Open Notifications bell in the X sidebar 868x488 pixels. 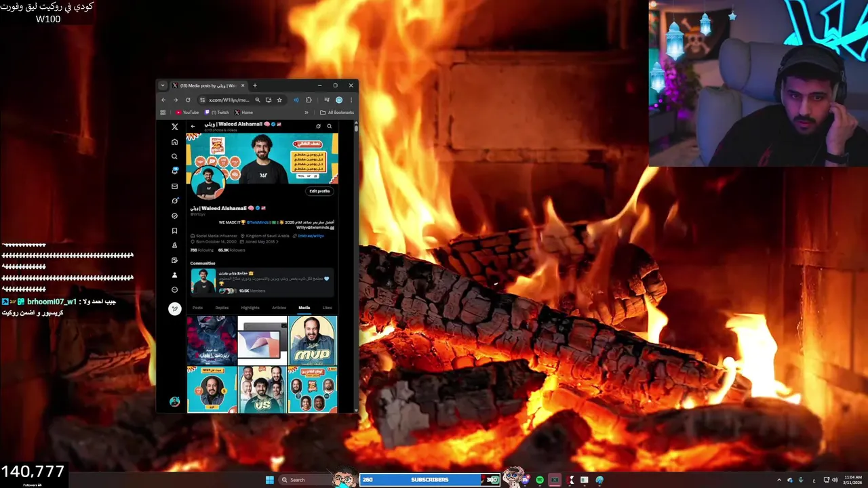(x=174, y=171)
